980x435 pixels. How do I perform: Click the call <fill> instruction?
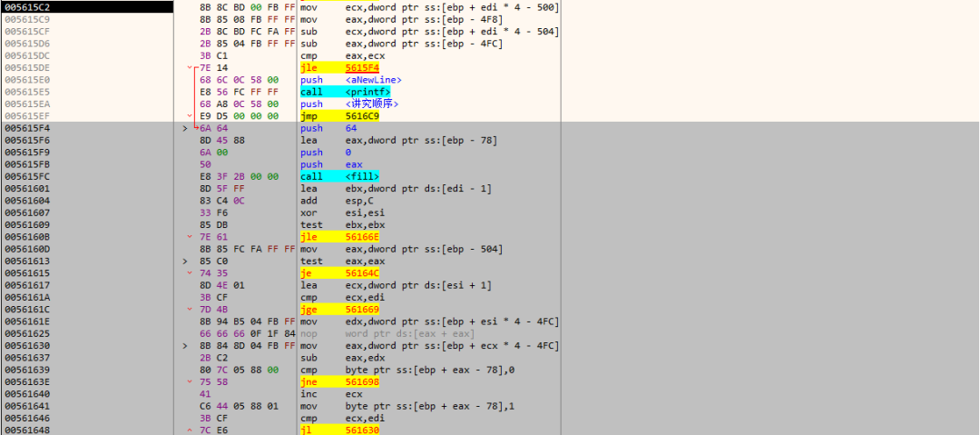tap(340, 176)
